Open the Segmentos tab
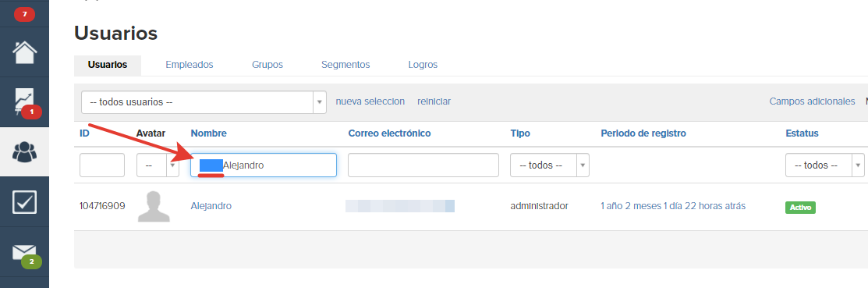Viewport: 868px width, 288px height. 345,65
